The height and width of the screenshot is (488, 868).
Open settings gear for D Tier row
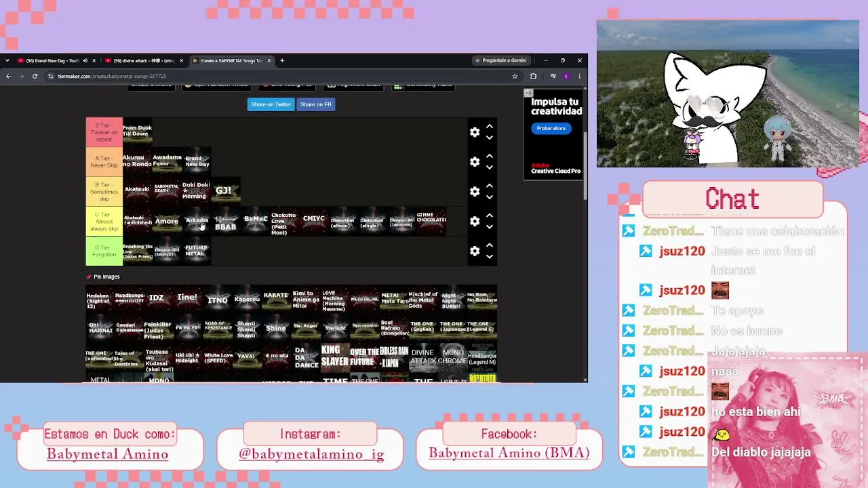point(475,251)
